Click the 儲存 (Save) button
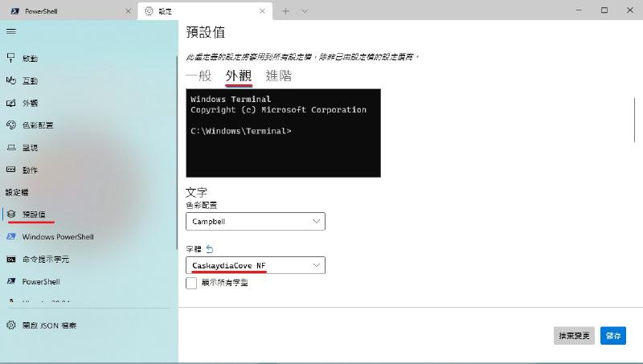 (x=612, y=336)
